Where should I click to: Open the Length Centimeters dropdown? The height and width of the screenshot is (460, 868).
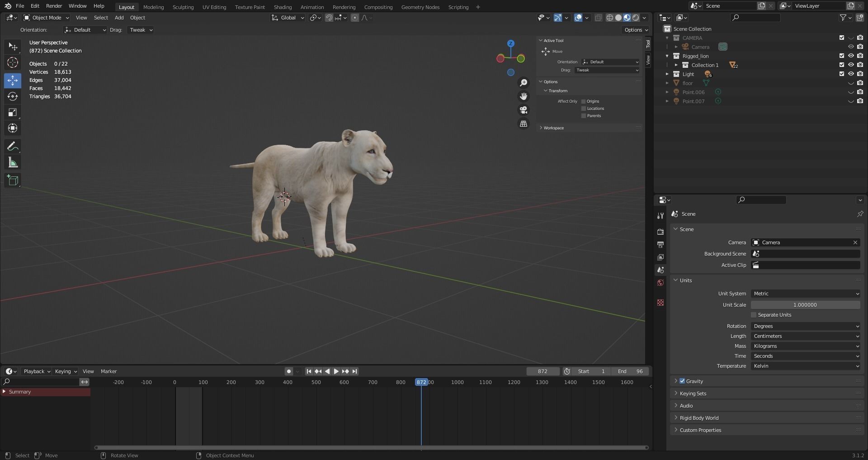click(806, 336)
